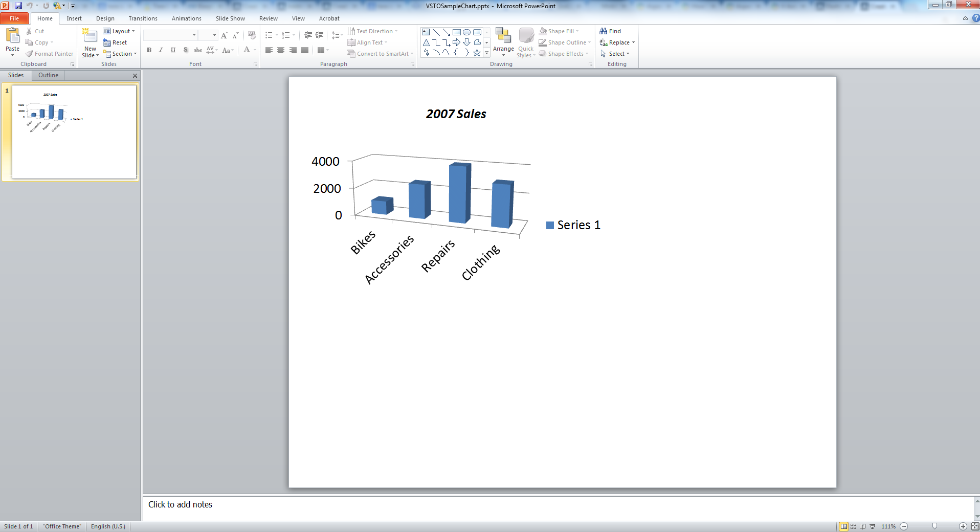Open Quick Styles gallery

(526, 42)
